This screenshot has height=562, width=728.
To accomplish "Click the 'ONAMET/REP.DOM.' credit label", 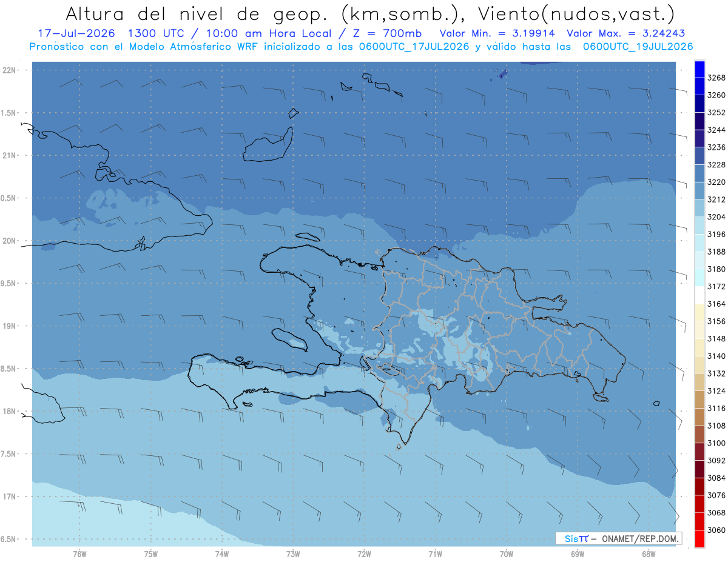I will pos(640,538).
